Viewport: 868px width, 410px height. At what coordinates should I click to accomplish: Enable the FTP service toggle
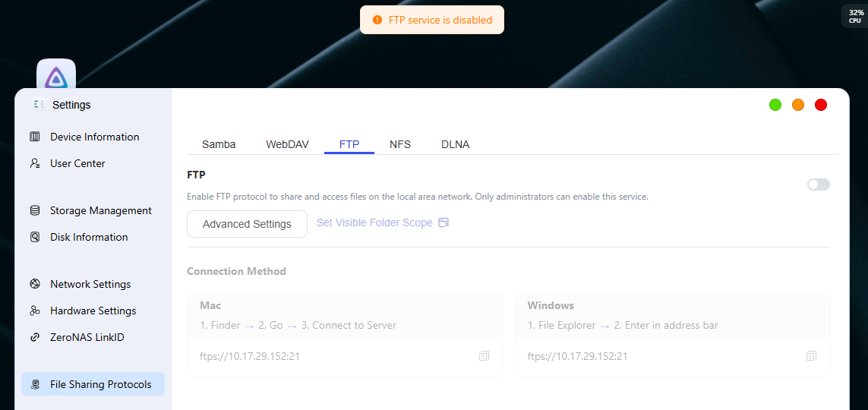click(x=818, y=184)
